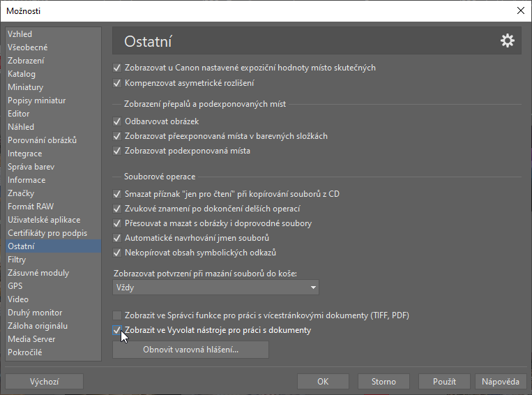Cancel with the Storno button
The image size is (532, 395).
pyautogui.click(x=383, y=382)
